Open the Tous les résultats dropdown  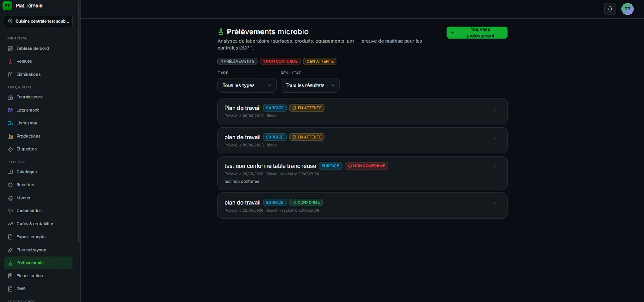310,85
